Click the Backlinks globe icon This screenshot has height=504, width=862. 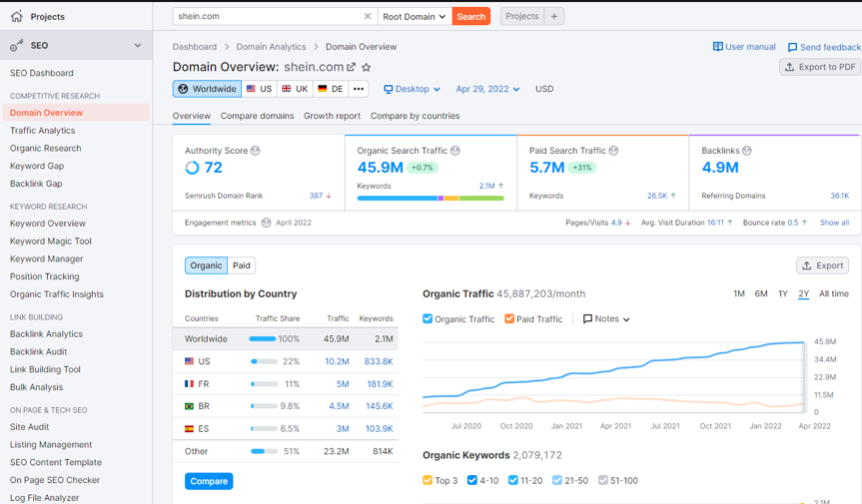point(746,151)
